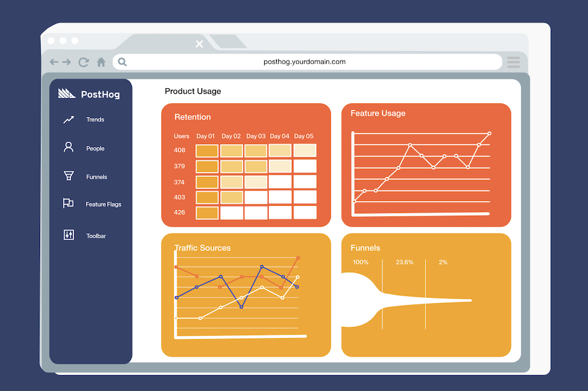Screen dimensions: 588x391
Task: Click the Feature Flags flag icon
Action: pyautogui.click(x=68, y=203)
